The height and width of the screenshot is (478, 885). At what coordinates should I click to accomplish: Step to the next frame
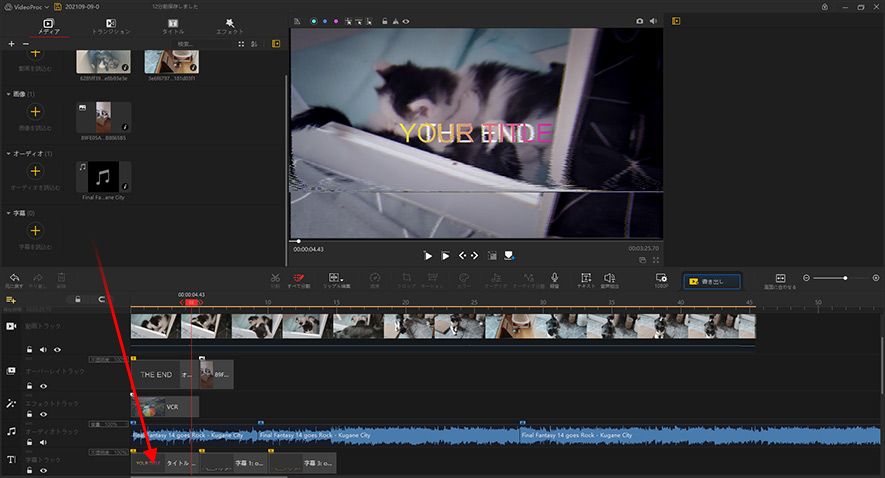475,256
